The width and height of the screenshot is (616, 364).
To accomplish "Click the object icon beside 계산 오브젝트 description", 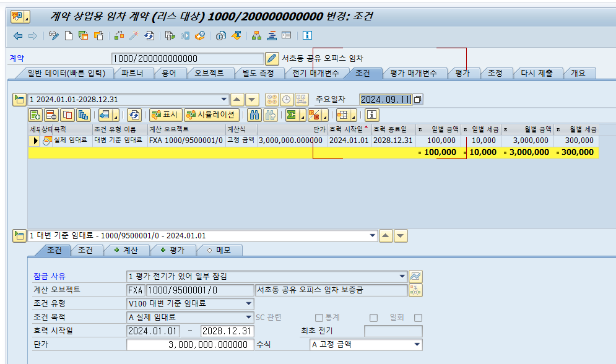I will tap(415, 290).
